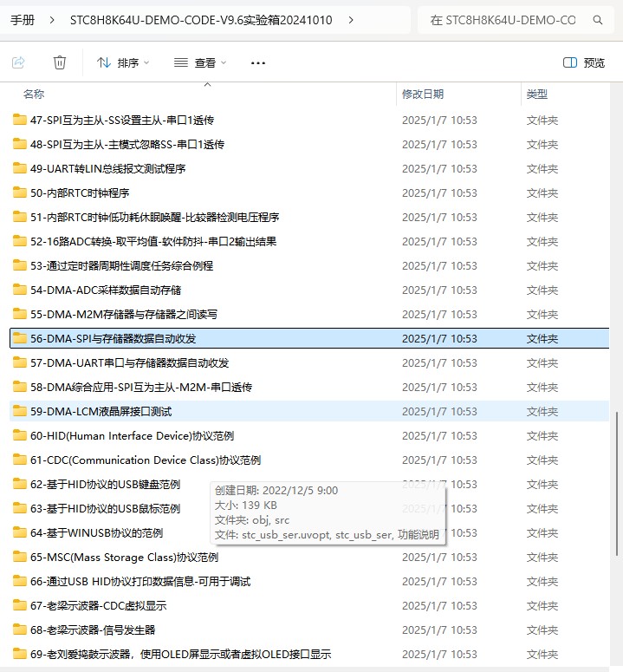Select folder name 52-16路ADC转换-取平均值-软件防抖
This screenshot has width=623, height=672.
(x=153, y=241)
